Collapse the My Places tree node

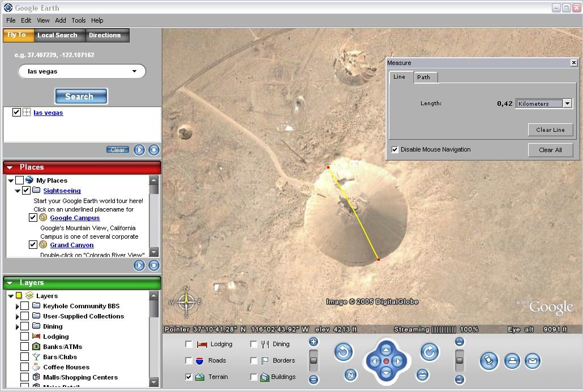(x=11, y=180)
